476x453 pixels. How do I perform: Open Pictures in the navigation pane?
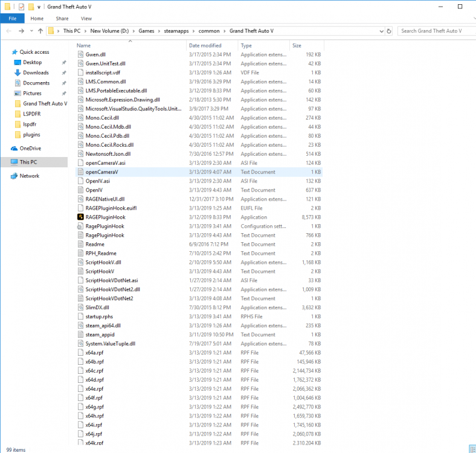click(x=32, y=93)
